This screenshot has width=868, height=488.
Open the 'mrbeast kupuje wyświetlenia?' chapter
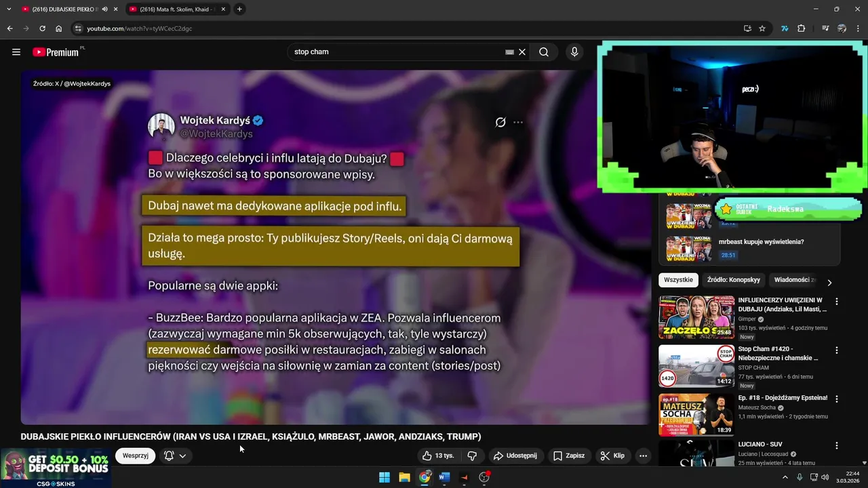(761, 242)
